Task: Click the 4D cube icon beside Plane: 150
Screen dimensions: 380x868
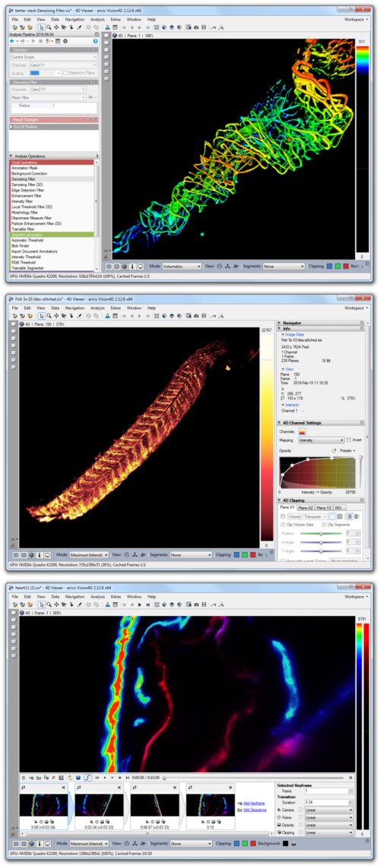Action: point(21,324)
